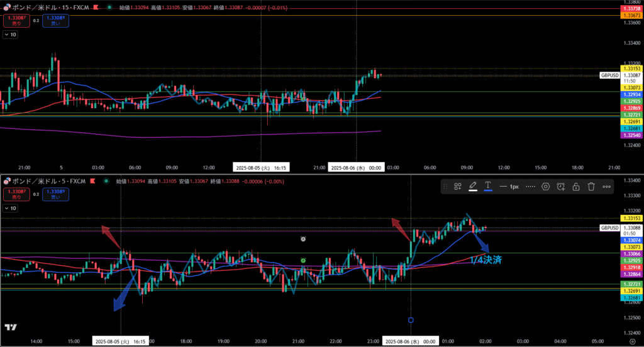Image resolution: width=644 pixels, height=347 pixels.
Task: Add alert on drawing via clock icon
Action: pos(560,187)
